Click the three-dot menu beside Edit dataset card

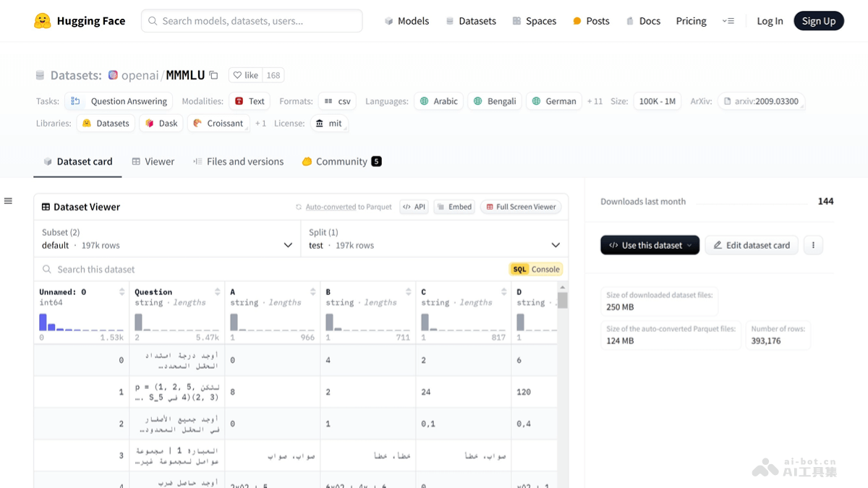[813, 245]
